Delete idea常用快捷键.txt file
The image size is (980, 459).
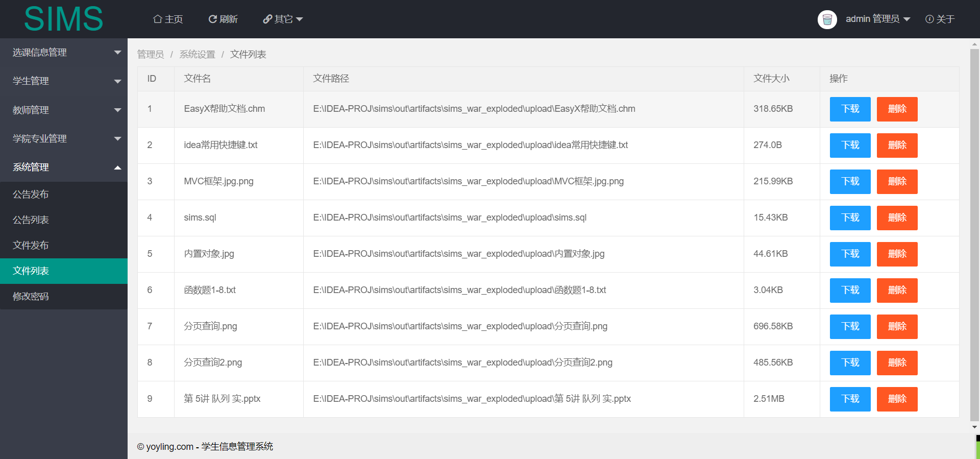(x=897, y=146)
